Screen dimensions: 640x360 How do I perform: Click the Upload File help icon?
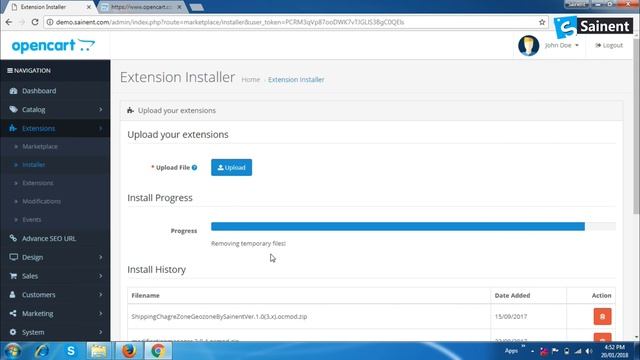194,167
